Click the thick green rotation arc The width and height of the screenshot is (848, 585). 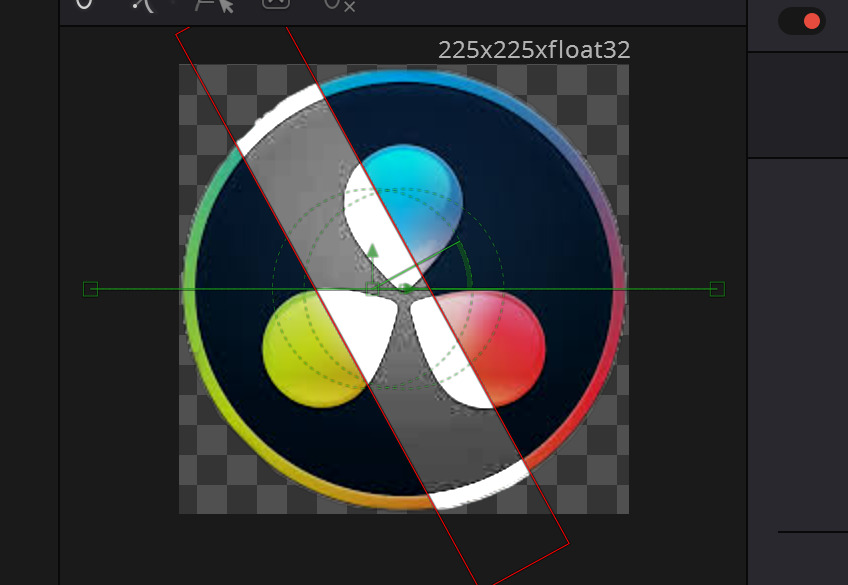click(x=467, y=265)
